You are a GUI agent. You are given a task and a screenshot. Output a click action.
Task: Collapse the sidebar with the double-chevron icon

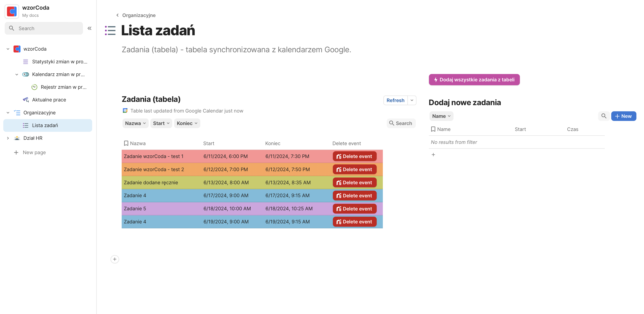[x=89, y=28]
